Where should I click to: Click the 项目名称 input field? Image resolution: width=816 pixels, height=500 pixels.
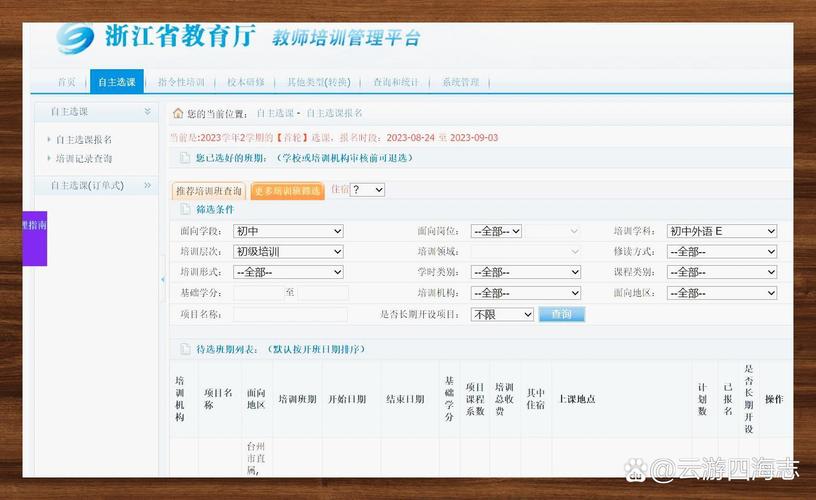[x=290, y=314]
